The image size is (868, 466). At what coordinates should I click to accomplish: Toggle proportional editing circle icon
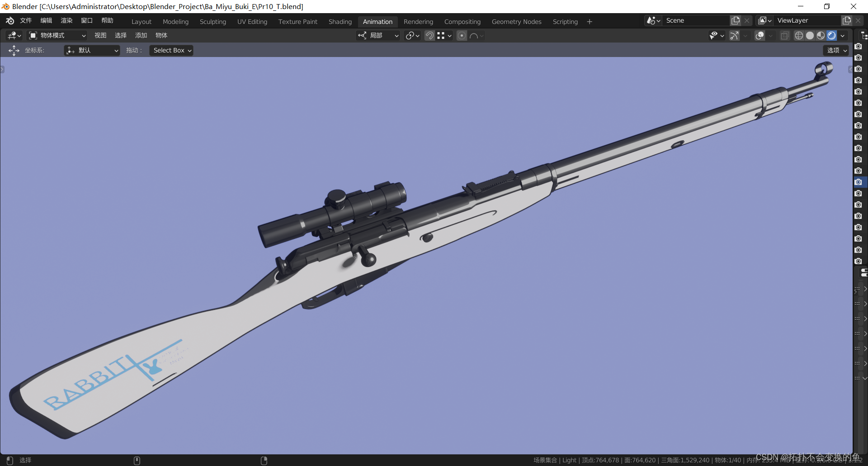(x=462, y=35)
